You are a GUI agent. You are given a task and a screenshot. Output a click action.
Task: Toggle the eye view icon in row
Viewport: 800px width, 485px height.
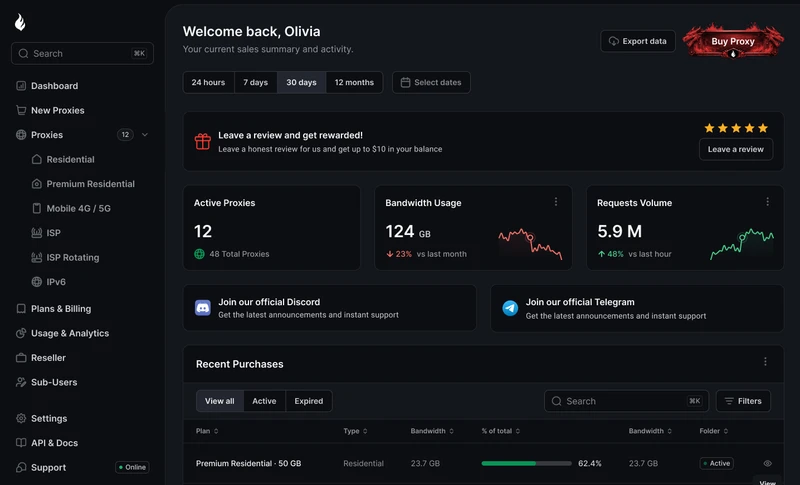coord(767,464)
